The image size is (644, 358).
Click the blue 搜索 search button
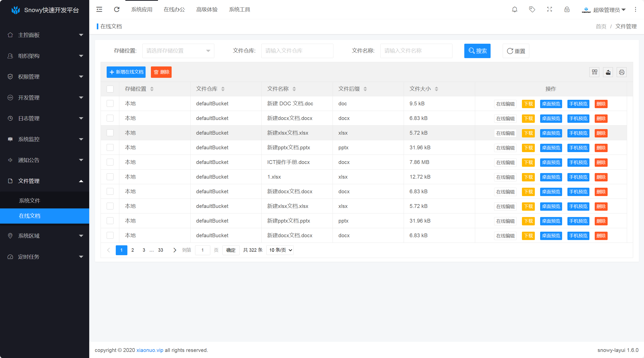477,51
